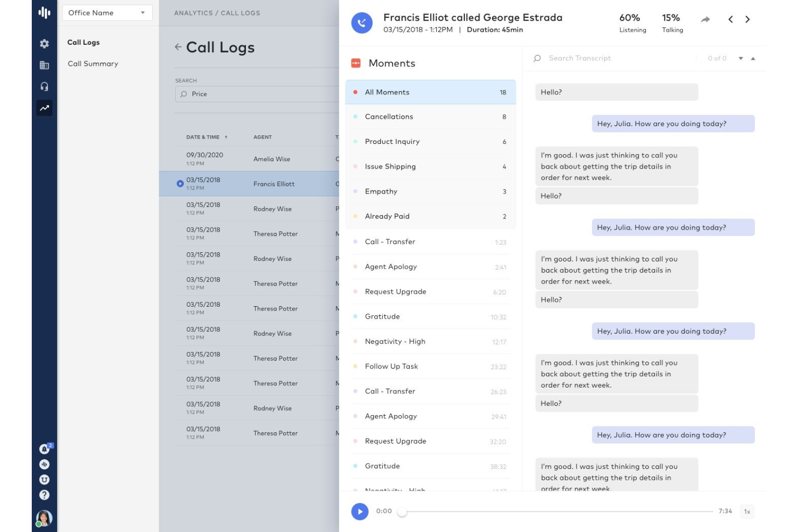This screenshot has height=532, width=798.
Task: Select the Analytics chart icon in the sidebar
Action: [x=45, y=108]
